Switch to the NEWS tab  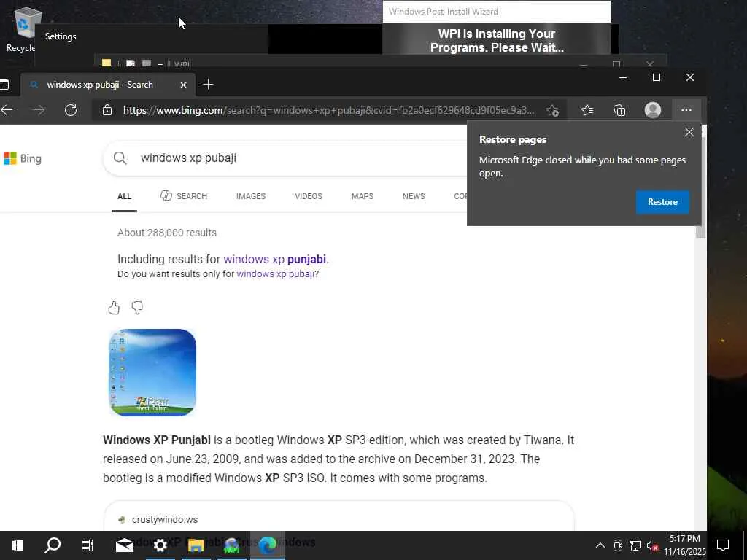pyautogui.click(x=414, y=196)
